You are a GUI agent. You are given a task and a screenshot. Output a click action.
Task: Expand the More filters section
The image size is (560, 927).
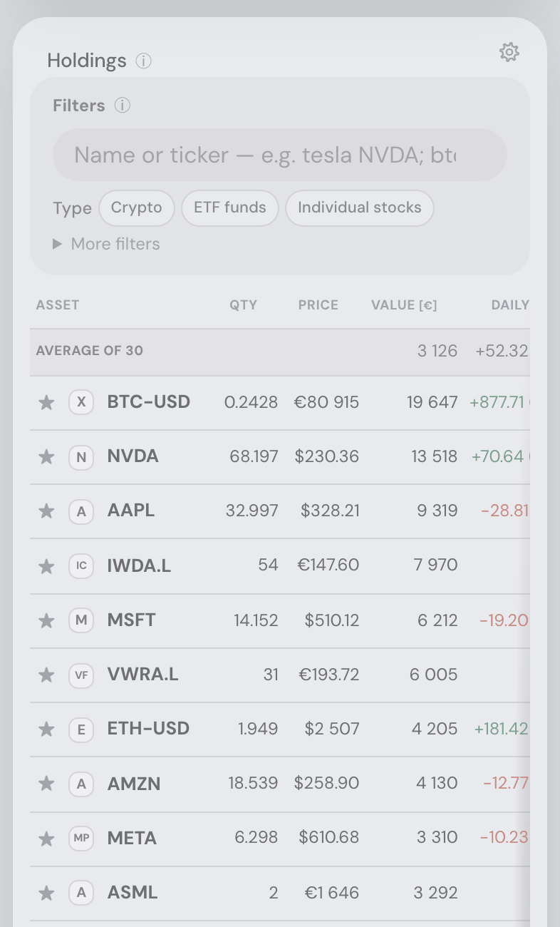[x=106, y=244]
